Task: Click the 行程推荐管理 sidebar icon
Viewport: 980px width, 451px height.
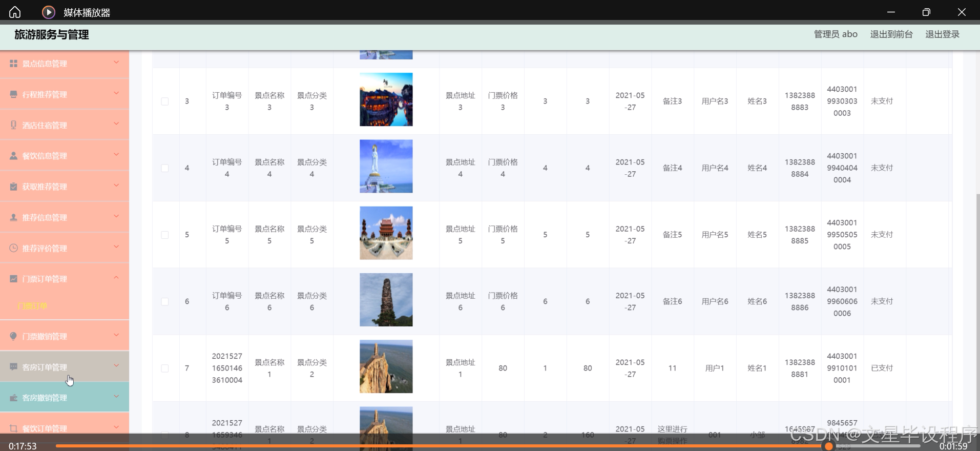Action: point(14,94)
